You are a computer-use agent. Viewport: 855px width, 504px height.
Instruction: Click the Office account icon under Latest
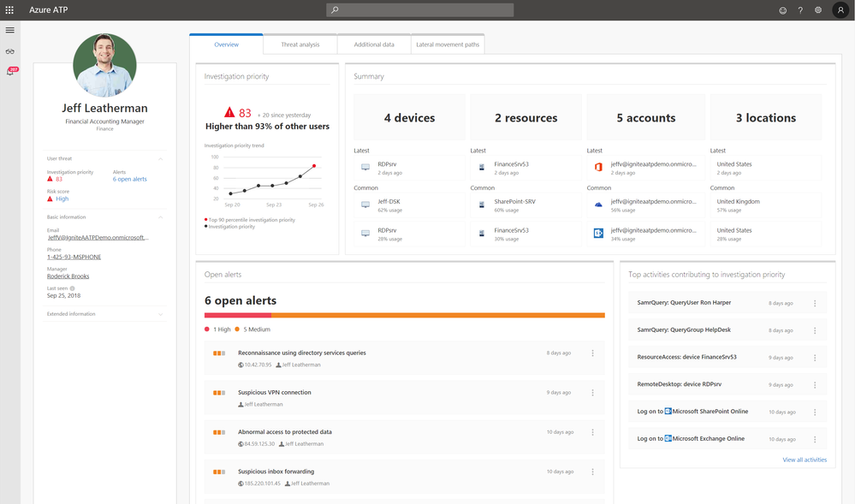[598, 168]
